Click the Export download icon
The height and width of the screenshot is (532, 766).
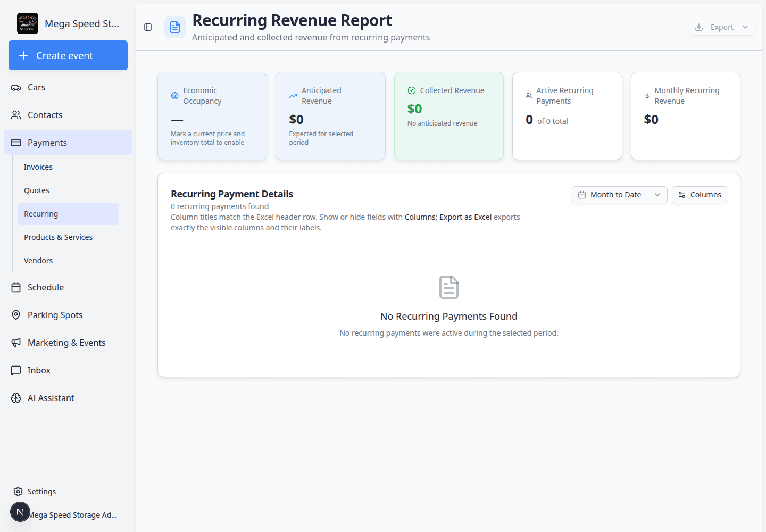pyautogui.click(x=699, y=27)
